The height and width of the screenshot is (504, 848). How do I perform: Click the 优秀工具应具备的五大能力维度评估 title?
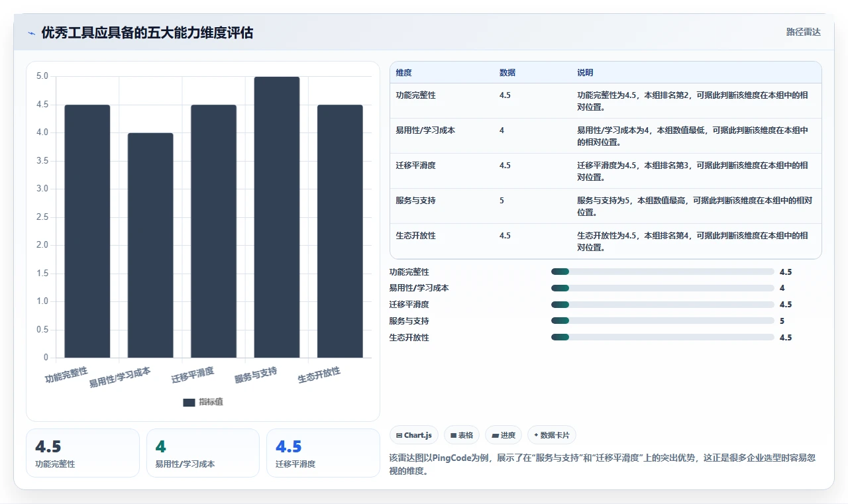[x=147, y=33]
